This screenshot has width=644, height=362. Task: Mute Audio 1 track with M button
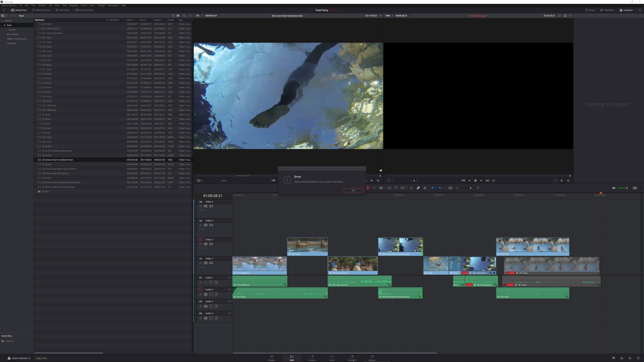point(216,283)
